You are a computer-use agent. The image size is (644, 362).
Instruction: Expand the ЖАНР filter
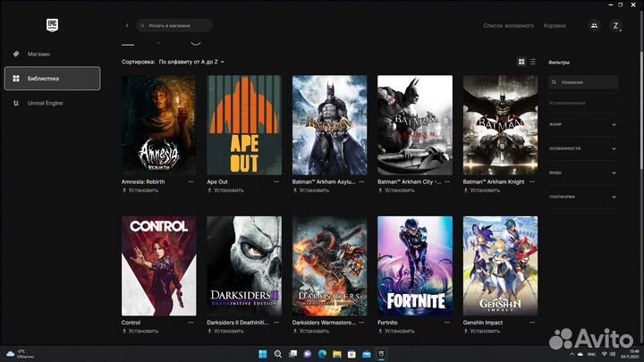[x=583, y=124]
